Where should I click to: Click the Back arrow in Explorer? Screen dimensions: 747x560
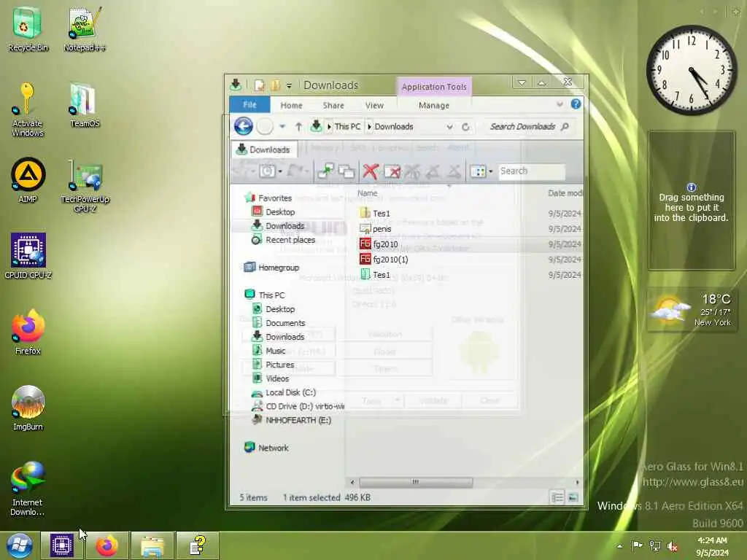(x=244, y=126)
